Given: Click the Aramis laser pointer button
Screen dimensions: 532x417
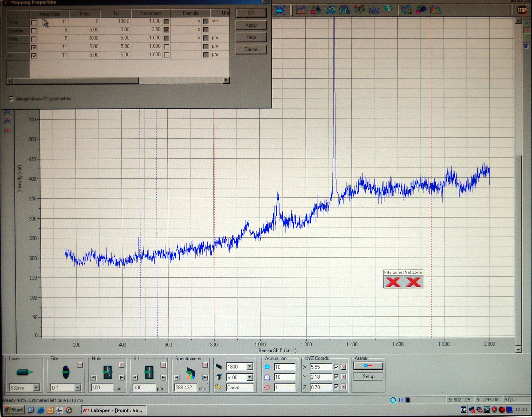Looking at the screenshot, I should (x=368, y=366).
